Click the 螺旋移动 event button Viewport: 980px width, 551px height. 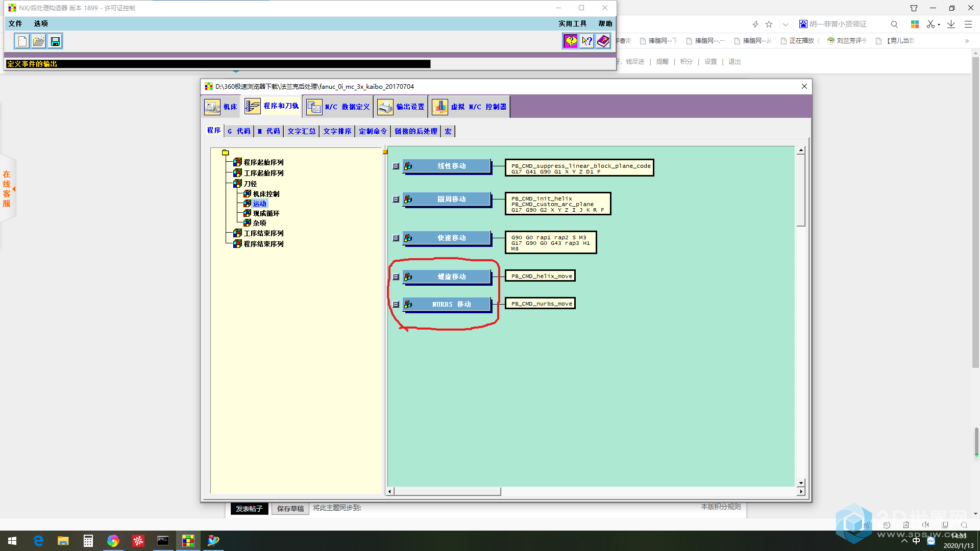pyautogui.click(x=447, y=277)
